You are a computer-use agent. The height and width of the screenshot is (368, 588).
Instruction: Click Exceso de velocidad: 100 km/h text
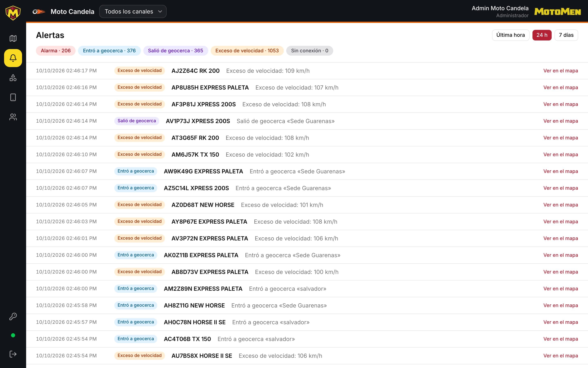click(297, 272)
